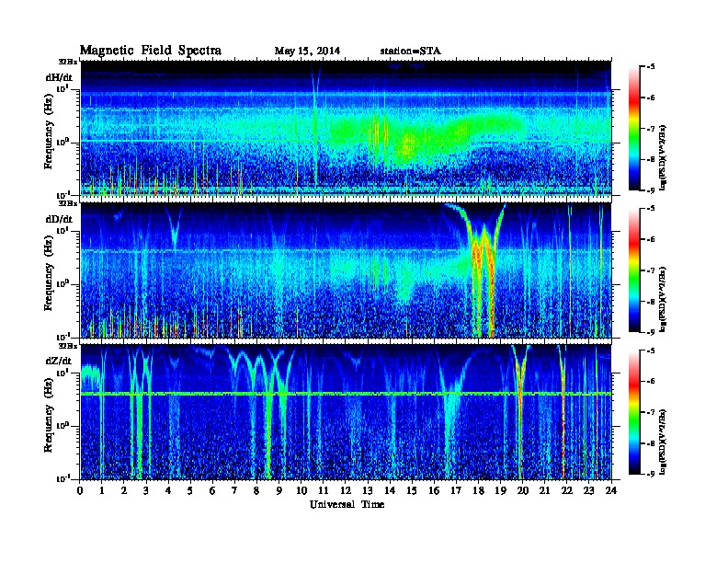Screen dimensions: 728x563
Task: Click hour 6 on the time axis
Action: [x=213, y=491]
